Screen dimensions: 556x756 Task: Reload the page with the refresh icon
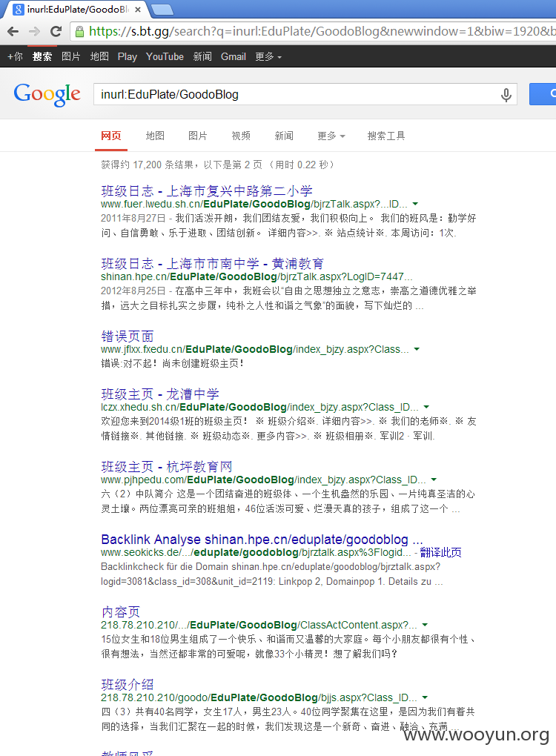[x=56, y=32]
